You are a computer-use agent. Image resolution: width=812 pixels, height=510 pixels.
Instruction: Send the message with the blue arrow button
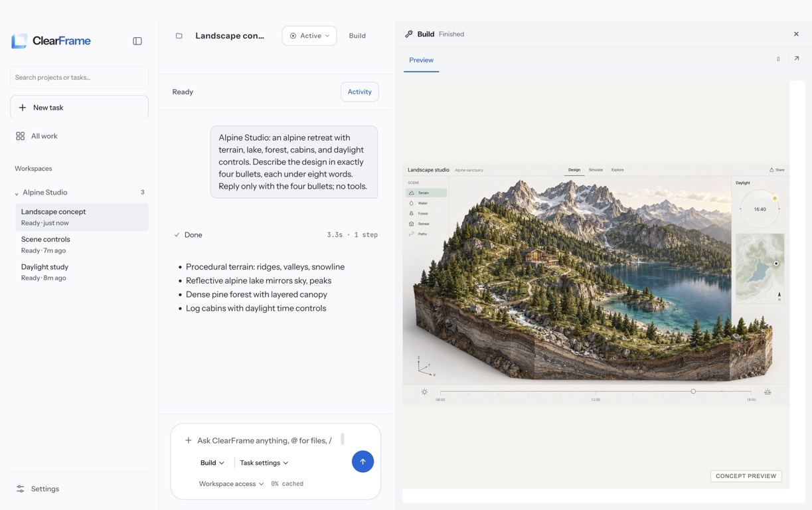click(363, 462)
